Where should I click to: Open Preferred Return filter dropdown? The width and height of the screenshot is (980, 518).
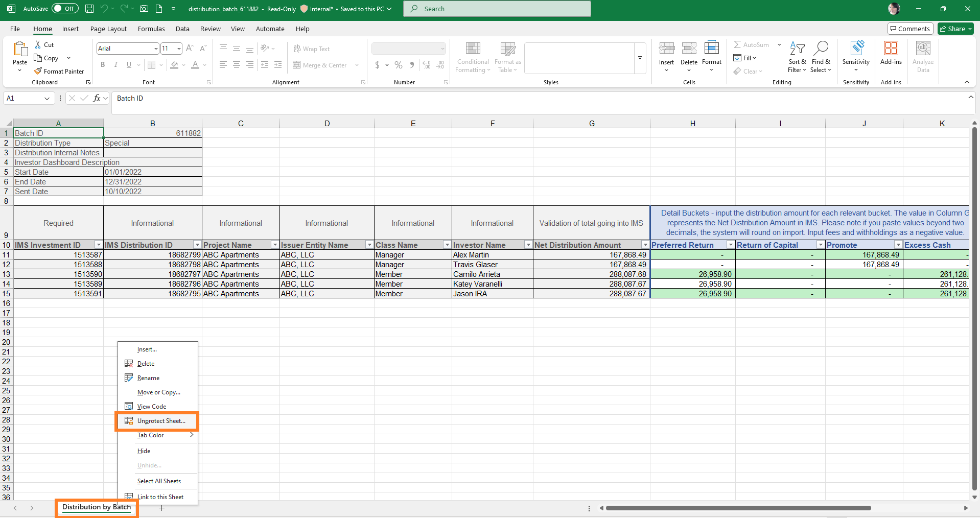731,245
